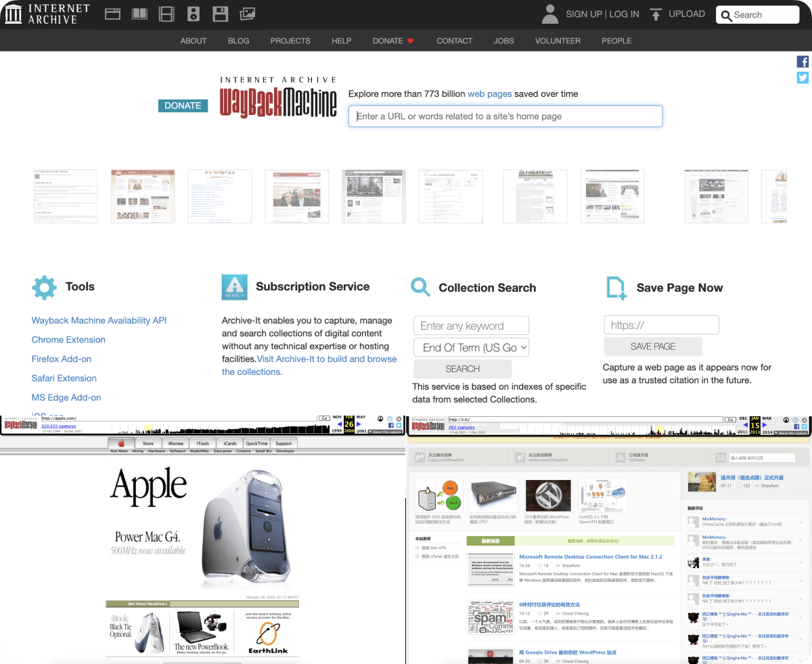Viewport: 812px width, 664px height.
Task: Open the Web archive icon in top bar
Action: click(x=112, y=14)
